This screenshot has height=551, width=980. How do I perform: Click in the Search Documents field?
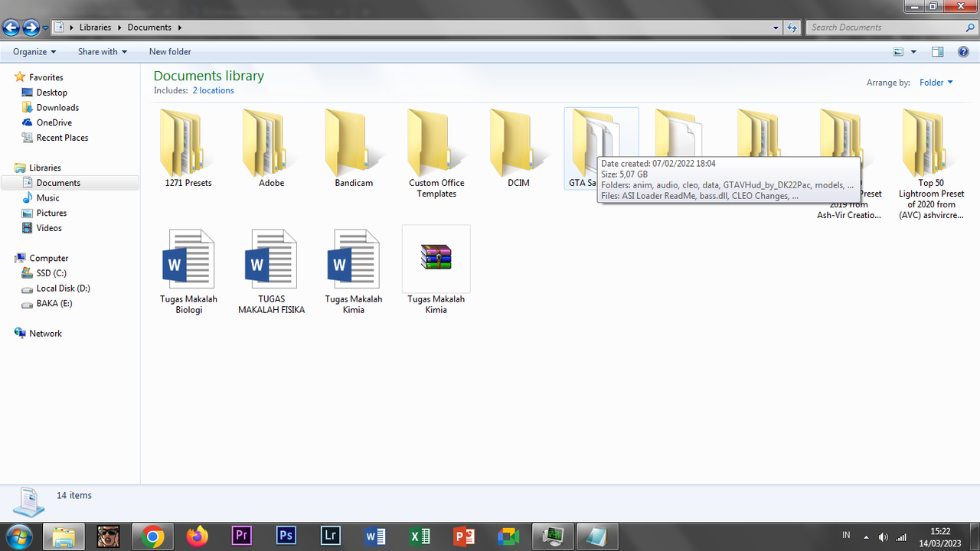884,28
